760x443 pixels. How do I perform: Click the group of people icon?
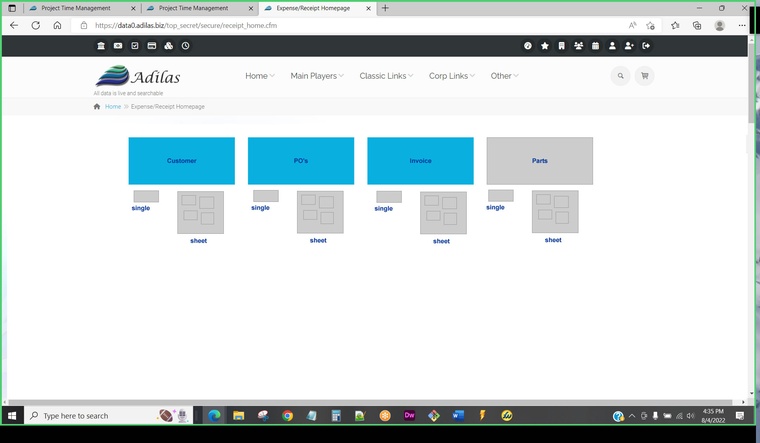578,46
